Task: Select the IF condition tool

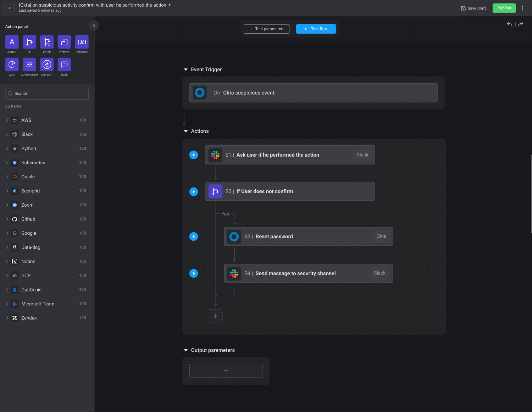Action: pyautogui.click(x=29, y=42)
